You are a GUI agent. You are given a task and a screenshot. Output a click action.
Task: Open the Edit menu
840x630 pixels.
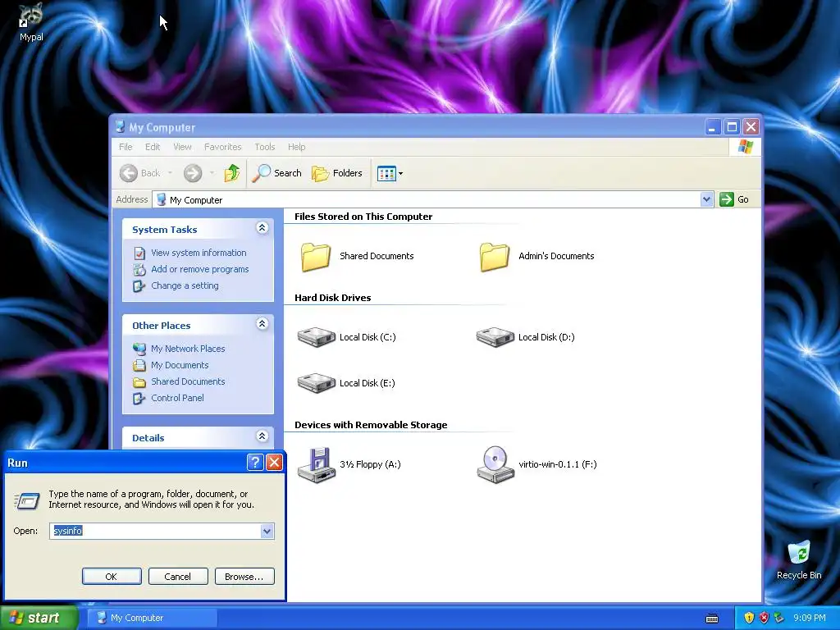(153, 147)
